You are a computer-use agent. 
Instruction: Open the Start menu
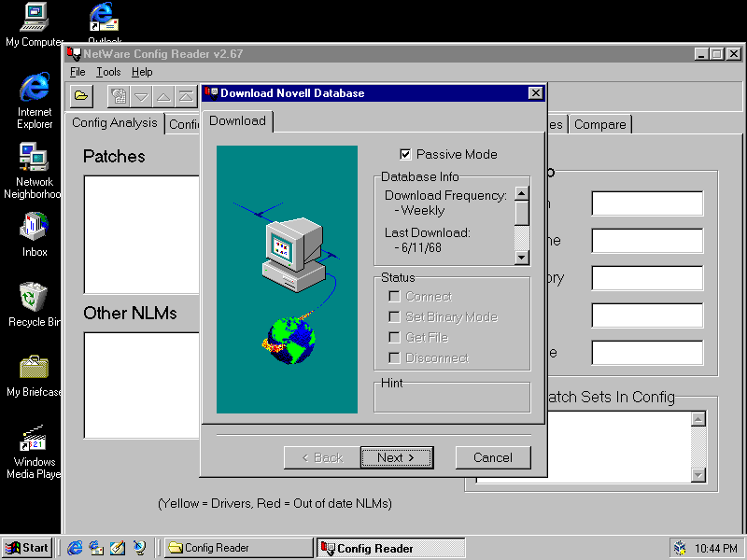(27, 548)
